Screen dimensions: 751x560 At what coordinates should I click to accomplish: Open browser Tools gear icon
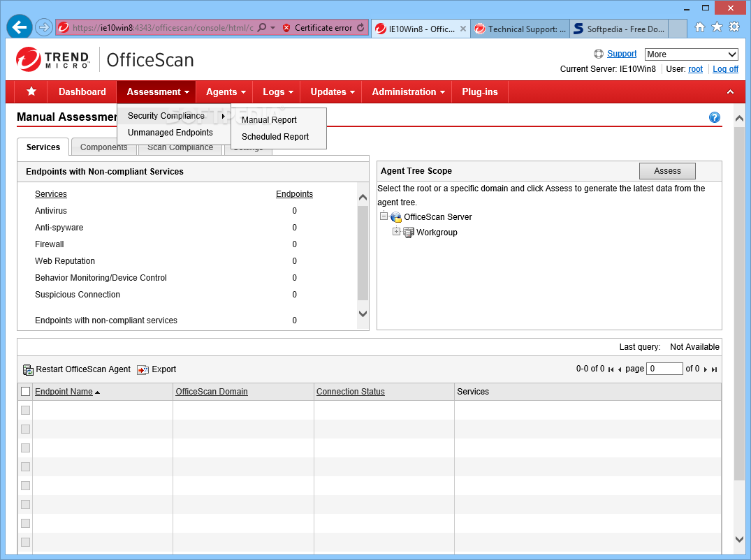pos(734,27)
